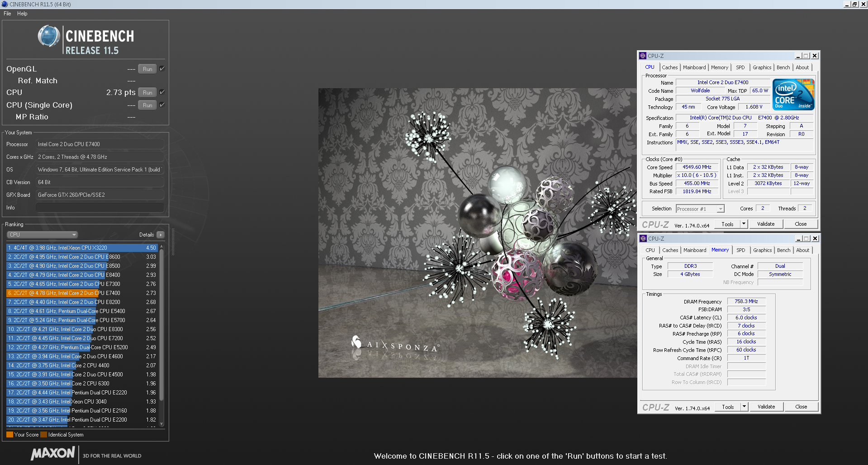Viewport: 868px width, 465px height.
Task: Click Tools button in upper CPU-Z window
Action: pos(727,224)
